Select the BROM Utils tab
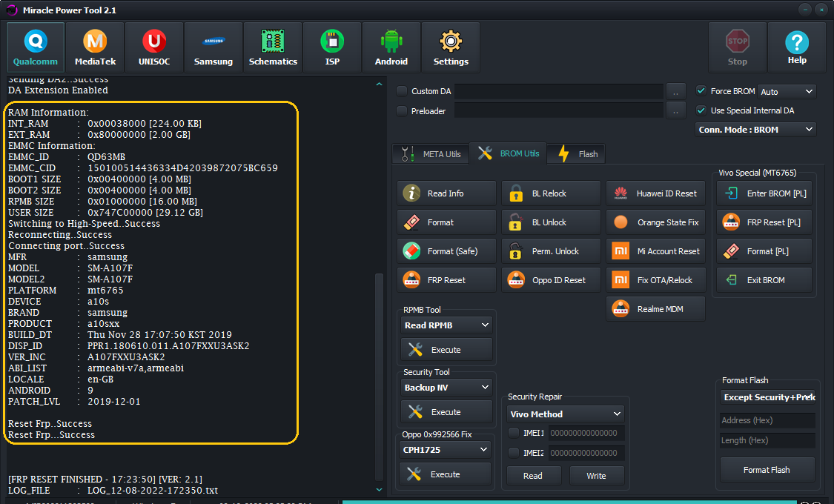 pos(509,153)
